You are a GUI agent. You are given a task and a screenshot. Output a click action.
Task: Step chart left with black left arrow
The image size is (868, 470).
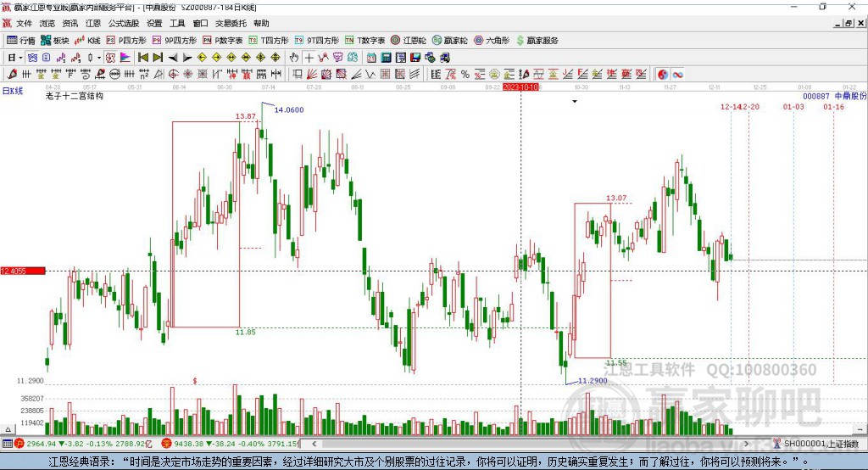point(172,58)
